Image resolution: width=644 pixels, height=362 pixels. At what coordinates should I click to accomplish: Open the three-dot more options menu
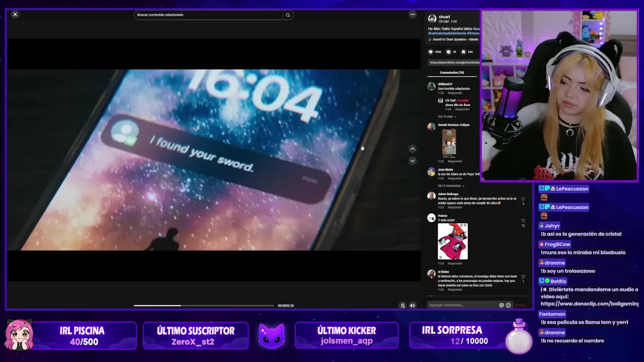point(413,14)
